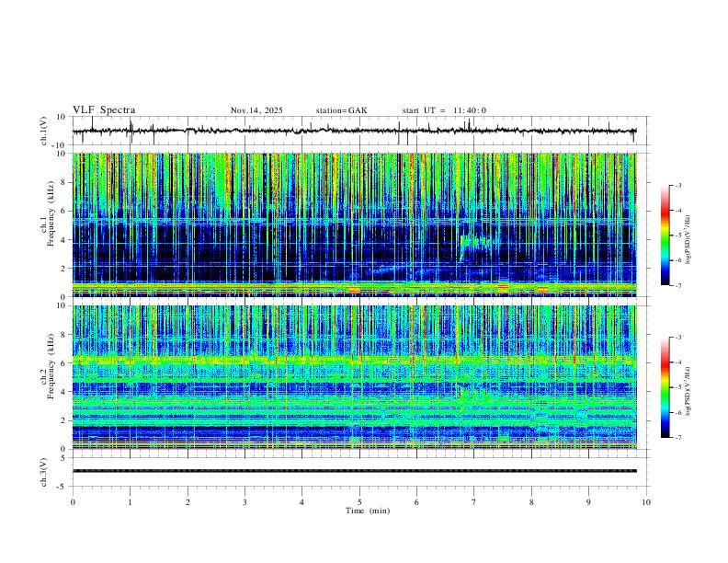Image resolution: width=728 pixels, height=563 pixels.
Task: Click the ch.2 "Frequency (kHz)" axis label
Action: (x=51, y=366)
